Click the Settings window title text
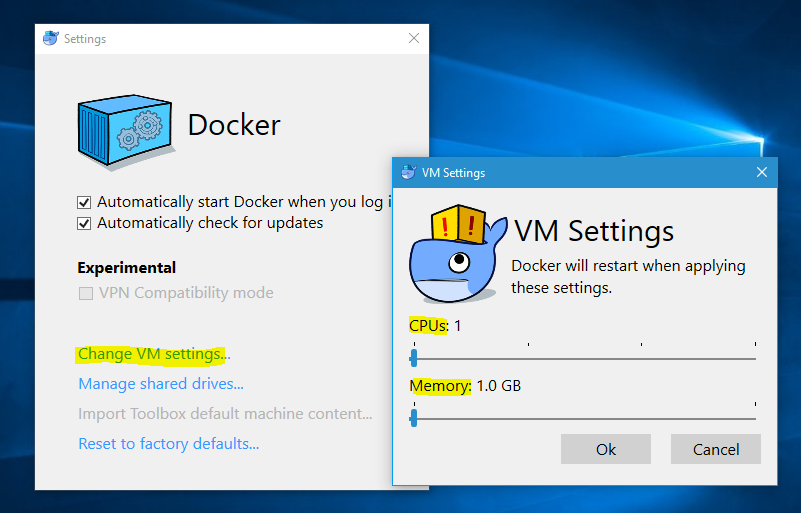Screen dimensions: 801x513 point(85,39)
